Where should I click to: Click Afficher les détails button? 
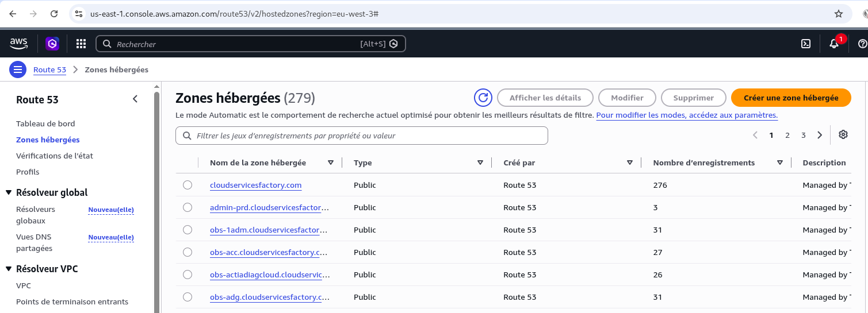[x=545, y=98]
